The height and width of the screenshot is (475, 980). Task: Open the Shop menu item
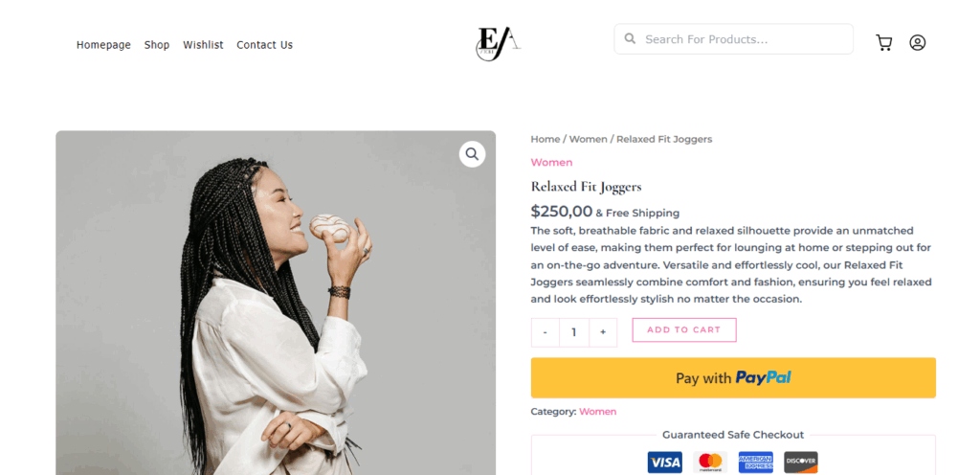(157, 45)
